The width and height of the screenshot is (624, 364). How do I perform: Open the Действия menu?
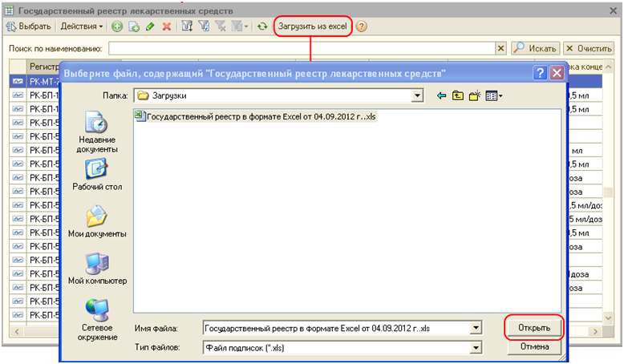(82, 26)
